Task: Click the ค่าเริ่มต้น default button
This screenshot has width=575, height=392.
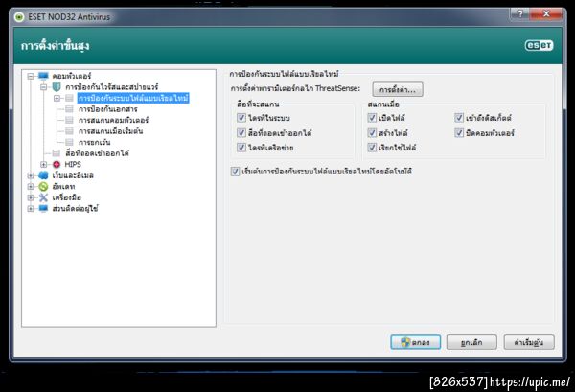Action: point(529,342)
